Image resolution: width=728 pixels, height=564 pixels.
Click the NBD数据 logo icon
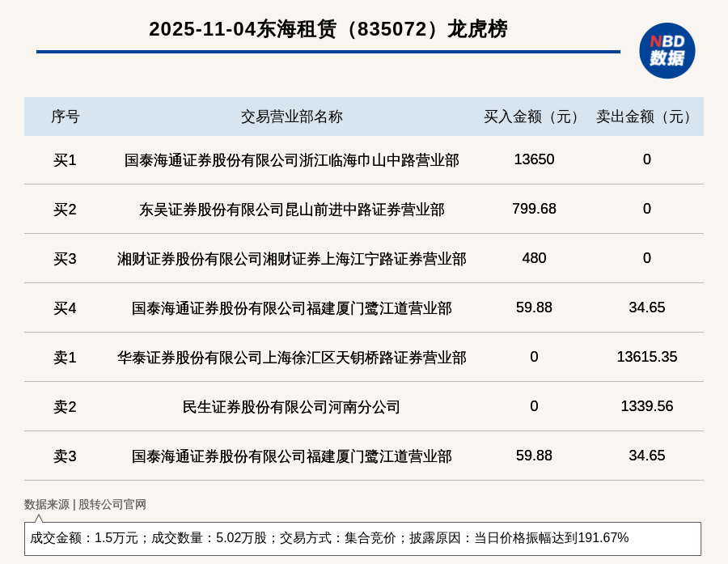point(667,51)
